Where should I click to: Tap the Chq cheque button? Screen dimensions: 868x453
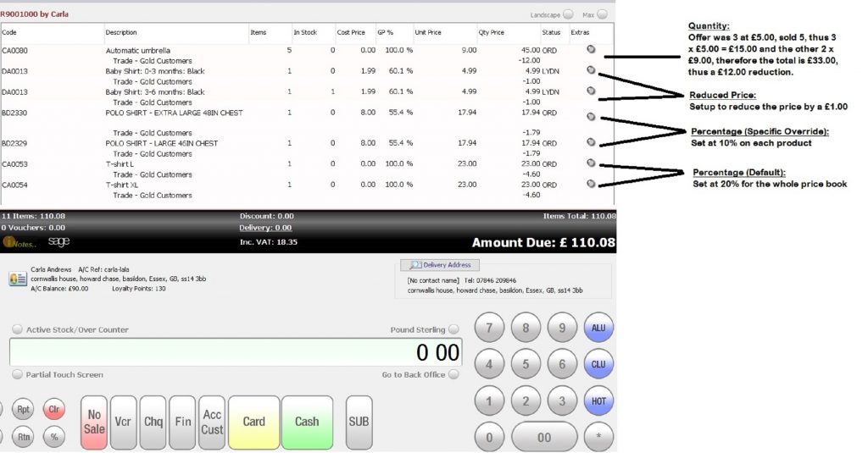[x=153, y=422]
